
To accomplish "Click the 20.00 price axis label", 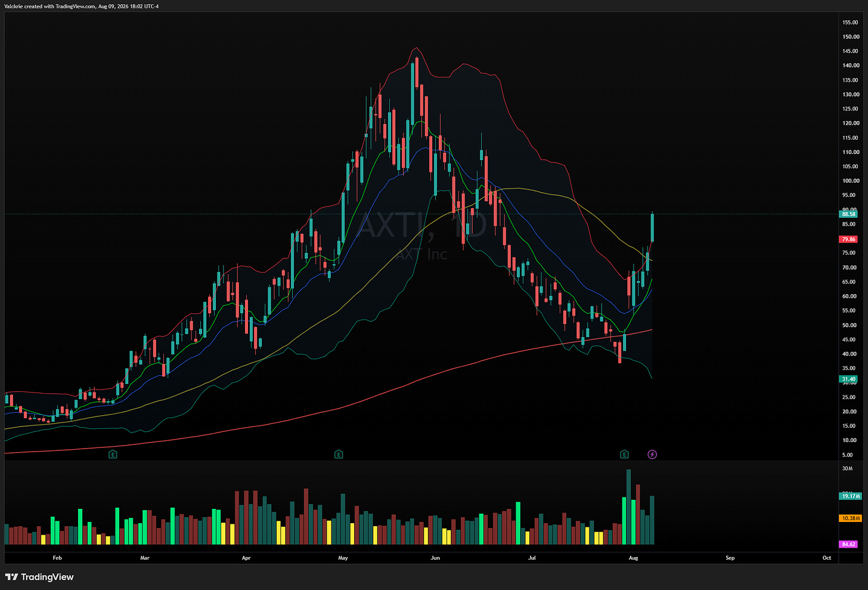I will pos(849,412).
